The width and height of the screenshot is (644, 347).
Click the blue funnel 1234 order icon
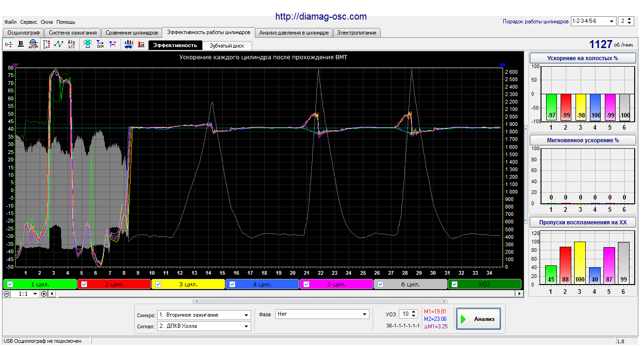click(x=100, y=44)
